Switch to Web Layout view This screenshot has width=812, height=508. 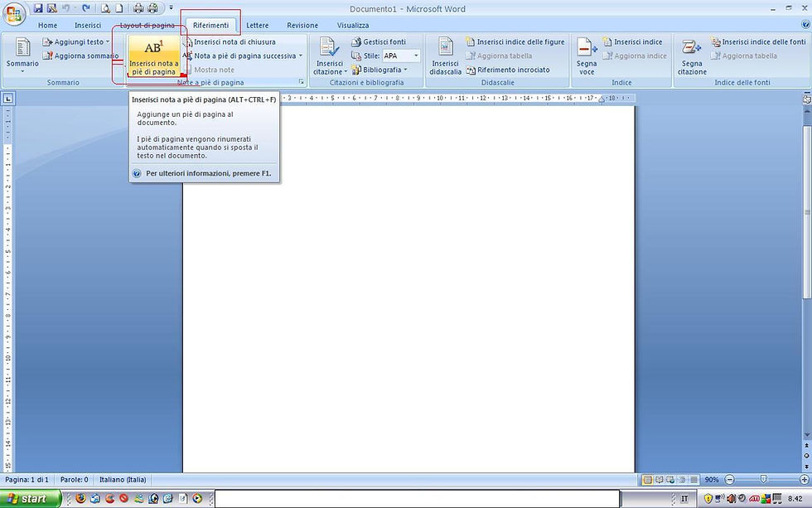click(x=670, y=480)
